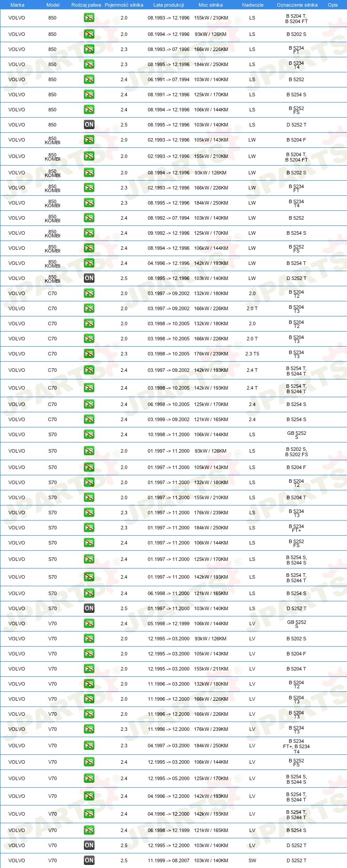
Task: Click diesel ON icon for V70 LV row
Action: click(x=89, y=845)
